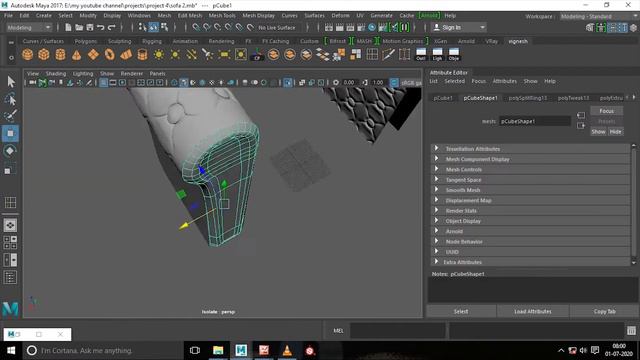Switch to the pCube1 attribute tab
Image resolution: width=640 pixels, height=360 pixels.
tap(443, 98)
